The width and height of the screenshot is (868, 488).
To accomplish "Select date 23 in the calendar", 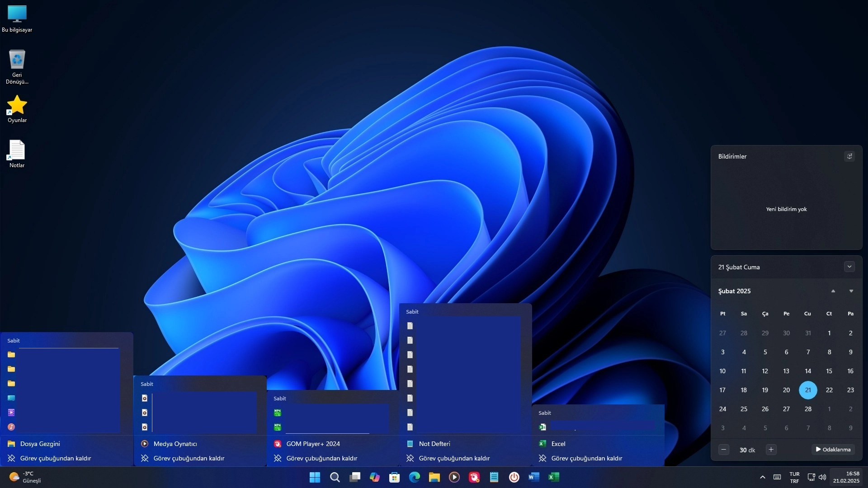I will coord(850,390).
